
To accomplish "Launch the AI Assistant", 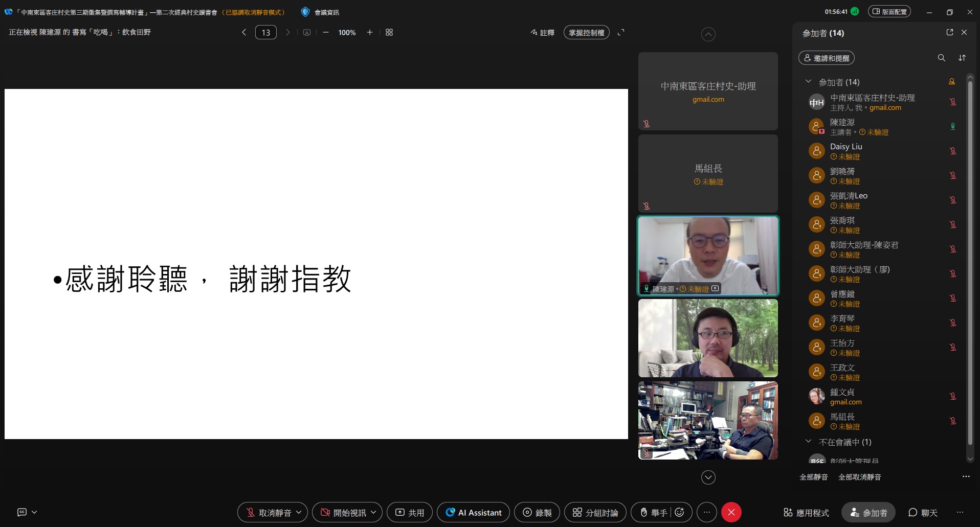I will click(x=472, y=512).
